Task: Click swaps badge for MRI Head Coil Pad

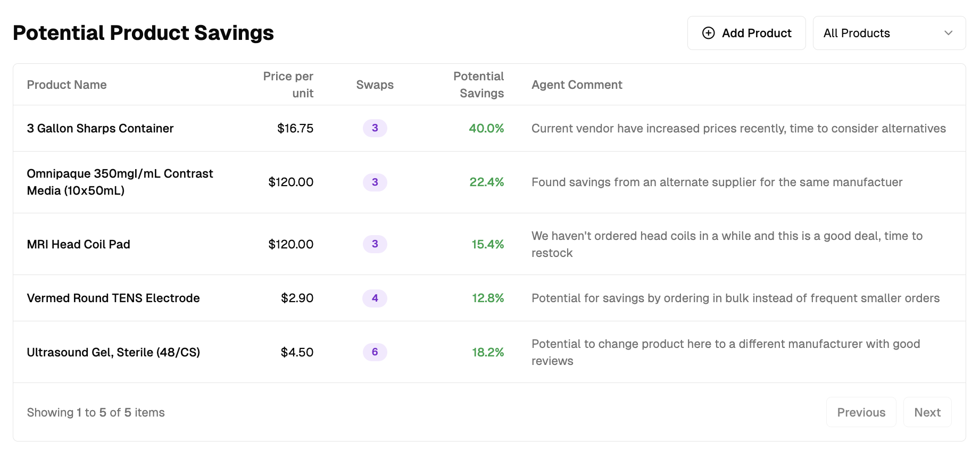Action: point(375,244)
